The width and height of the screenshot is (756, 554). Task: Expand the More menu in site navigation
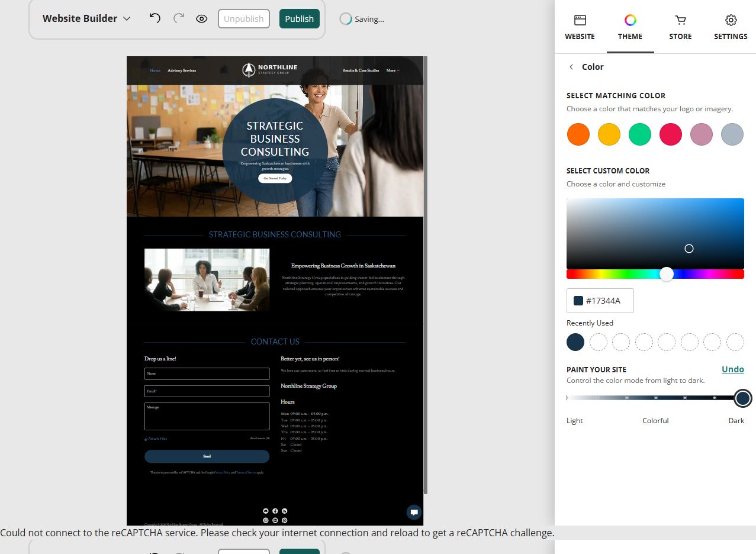pos(393,70)
